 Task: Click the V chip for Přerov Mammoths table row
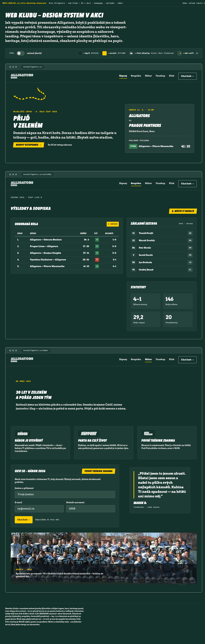click(97, 267)
